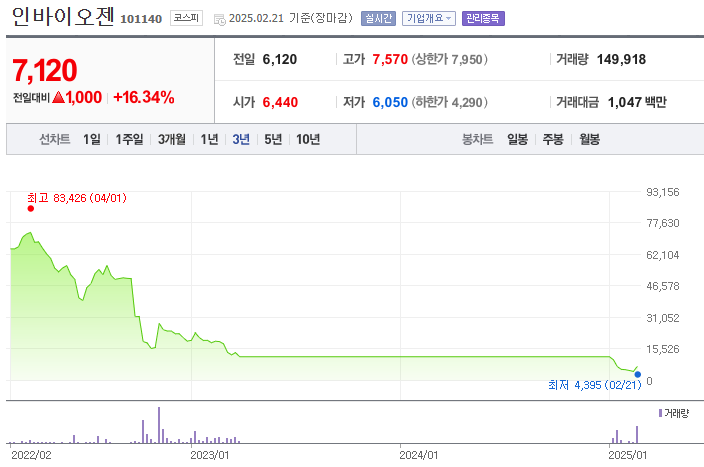Select the 1일 line chart tab
Screen dimensions: 704x467
(x=92, y=139)
